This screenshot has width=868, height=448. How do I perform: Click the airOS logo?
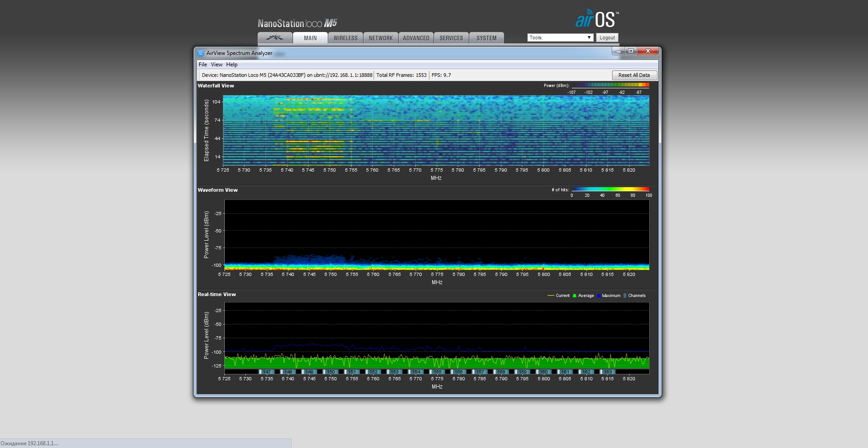(597, 19)
